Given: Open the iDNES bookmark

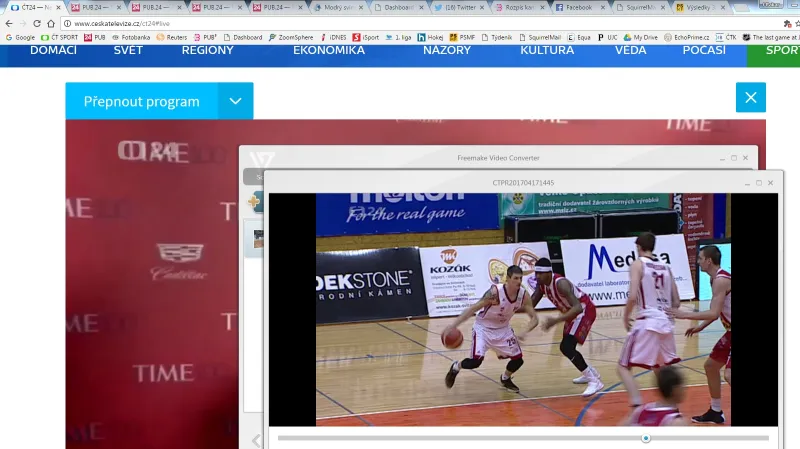Looking at the screenshot, I should [334, 37].
